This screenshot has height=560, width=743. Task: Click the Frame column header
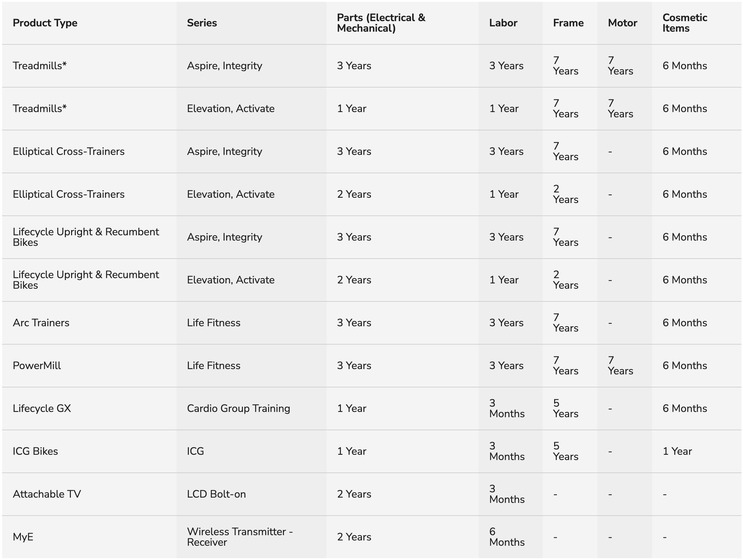(568, 23)
